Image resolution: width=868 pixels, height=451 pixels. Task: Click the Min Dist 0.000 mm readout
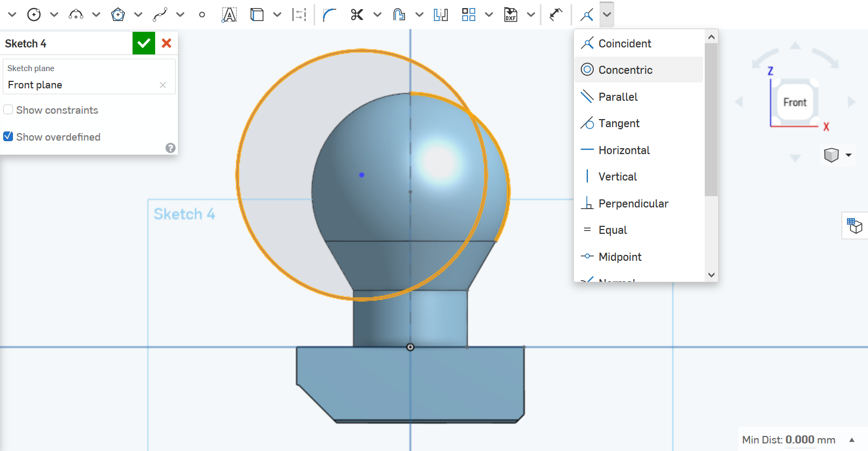pyautogui.click(x=789, y=440)
